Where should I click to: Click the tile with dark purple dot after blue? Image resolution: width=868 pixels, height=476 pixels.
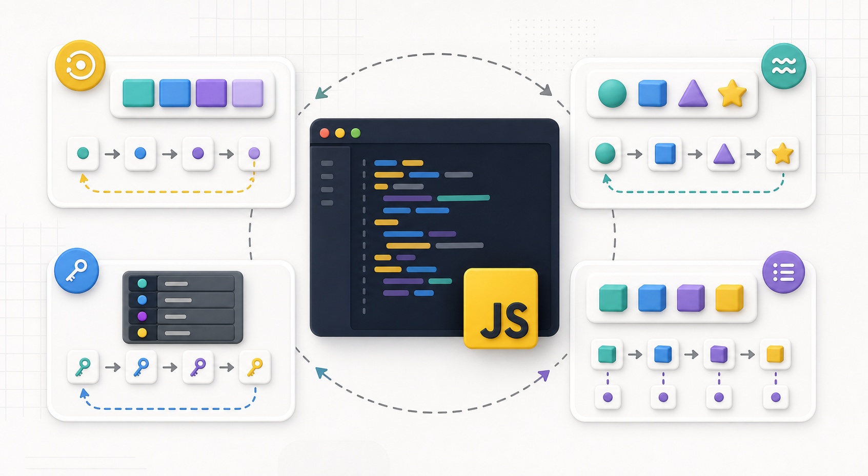(x=198, y=153)
